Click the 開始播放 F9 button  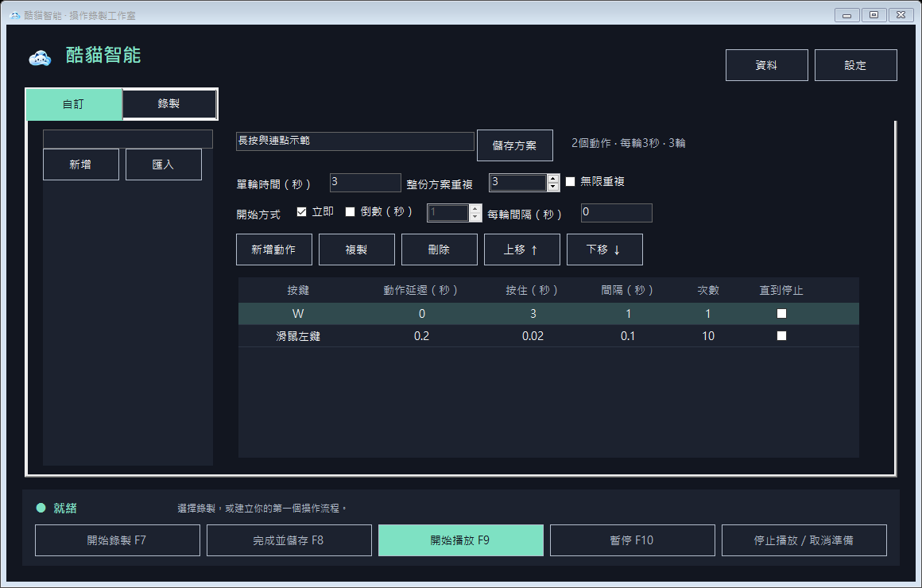[461, 540]
